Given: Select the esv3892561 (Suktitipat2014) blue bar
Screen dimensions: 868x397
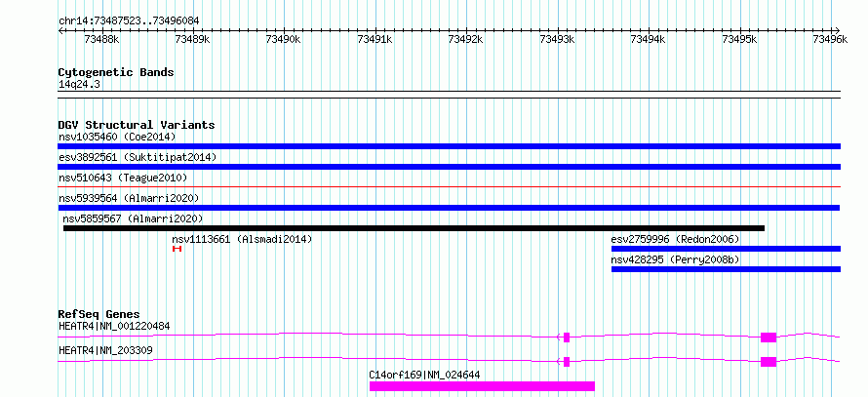Looking at the screenshot, I should (449, 167).
